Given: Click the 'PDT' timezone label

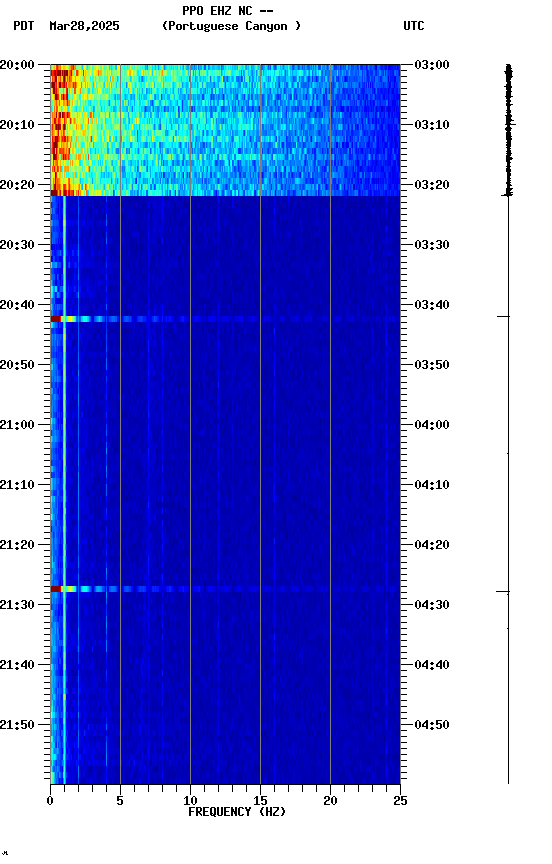Looking at the screenshot, I should (x=24, y=26).
